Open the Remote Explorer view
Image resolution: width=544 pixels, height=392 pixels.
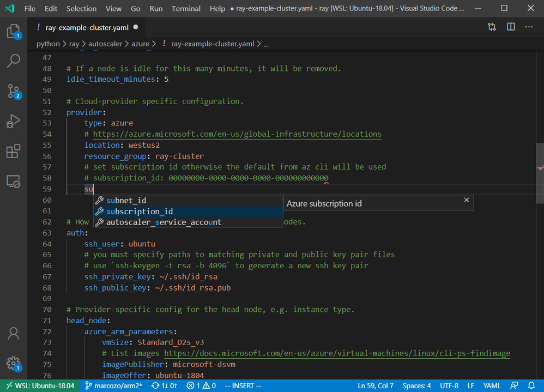(14, 182)
